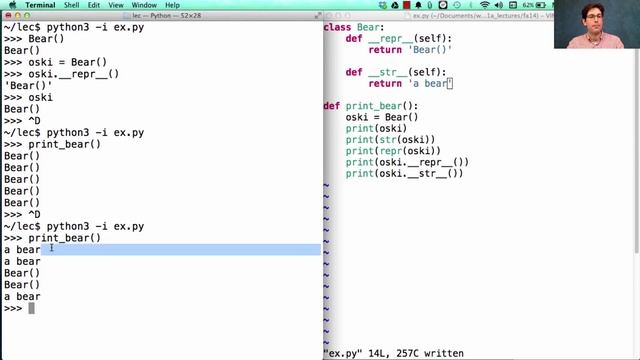Screen dimensions: 640x360
Task: Click the Terminal window title 'lec — Python — 52×28'
Action: pyautogui.click(x=167, y=16)
